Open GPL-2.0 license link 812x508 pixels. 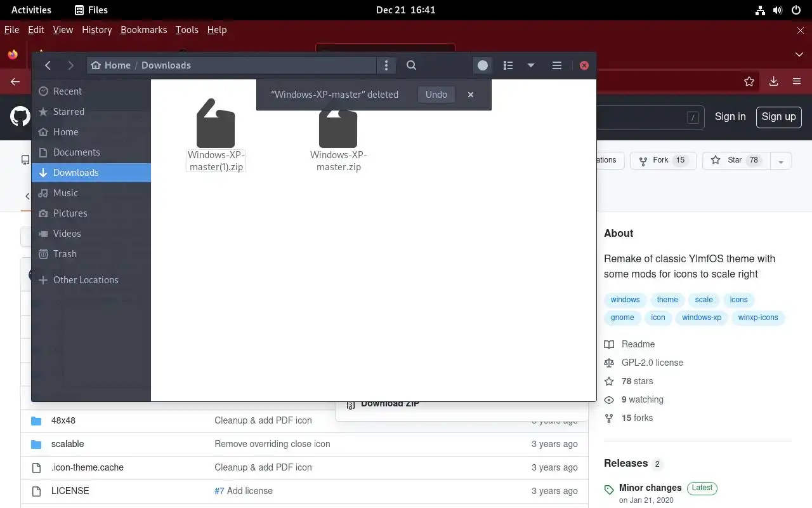(644, 363)
